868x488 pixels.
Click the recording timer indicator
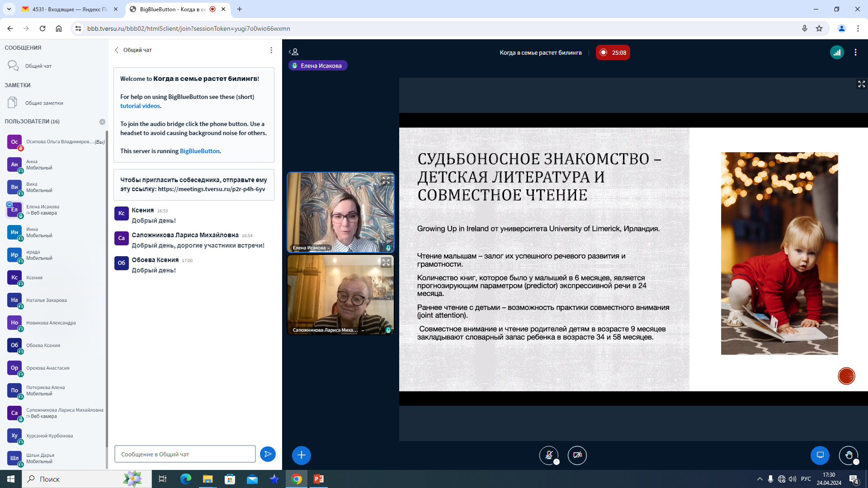click(613, 52)
